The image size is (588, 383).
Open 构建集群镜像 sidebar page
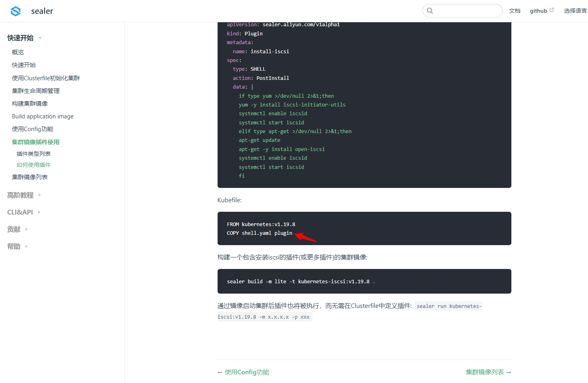30,103
